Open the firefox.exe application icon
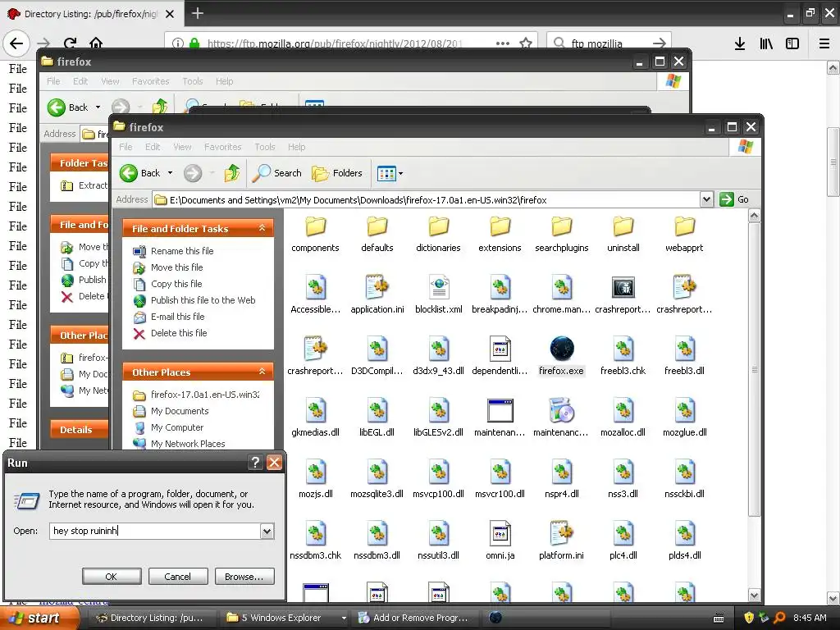Screen dimensions: 840x630 point(561,349)
